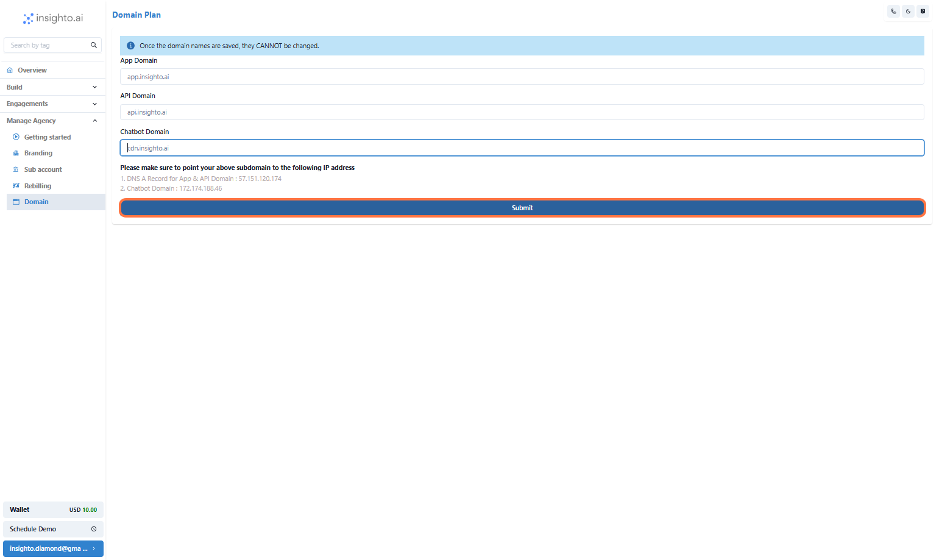
Task: Collapse the Manage Agency section
Action: coord(52,121)
